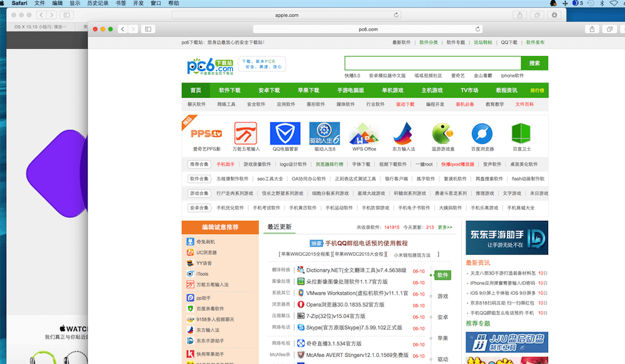Switch to the 游戏 category tab
Screen dimensions: 625x364
click(x=443, y=296)
